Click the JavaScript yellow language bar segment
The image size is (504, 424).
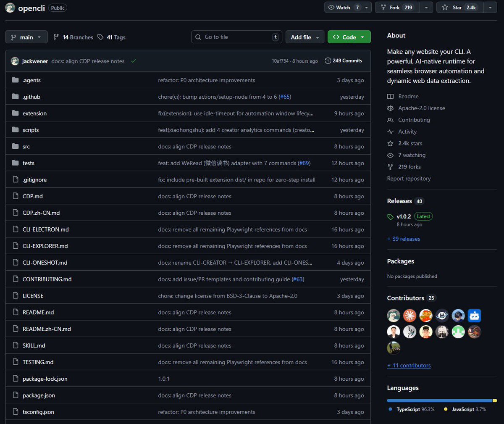click(495, 400)
